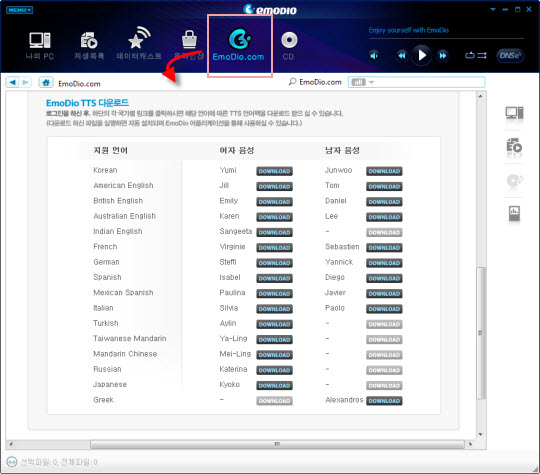Toggle the DNSe sound effect
This screenshot has height=474, width=540.
click(510, 55)
